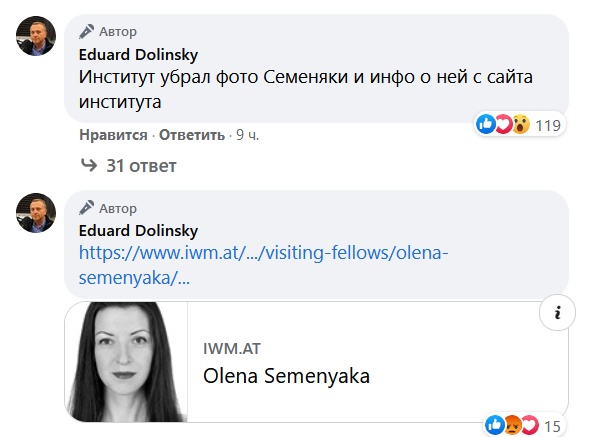The image size is (600, 437).
Task: Click the like icon near 15 reactions
Action: pyautogui.click(x=495, y=425)
